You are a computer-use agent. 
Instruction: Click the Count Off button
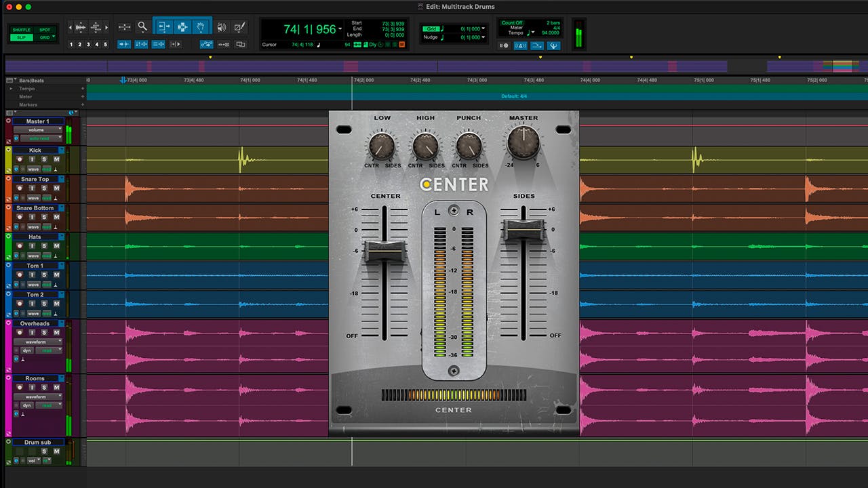tap(512, 23)
